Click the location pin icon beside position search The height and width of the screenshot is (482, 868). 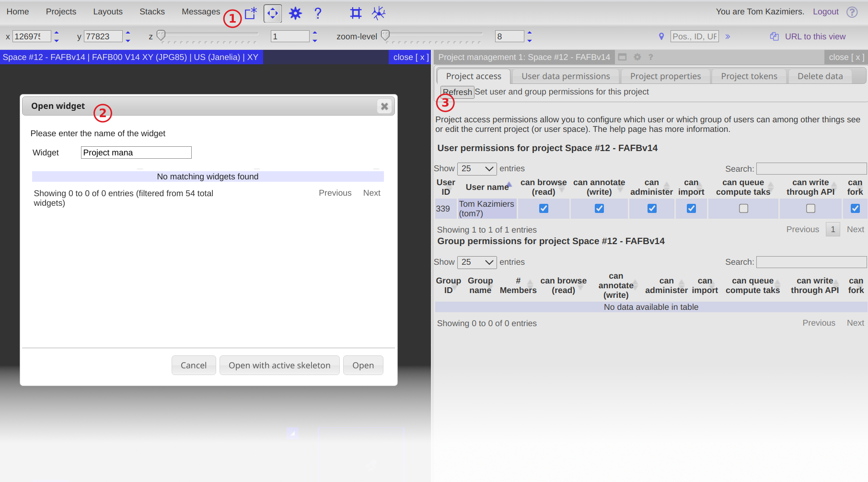coord(661,36)
